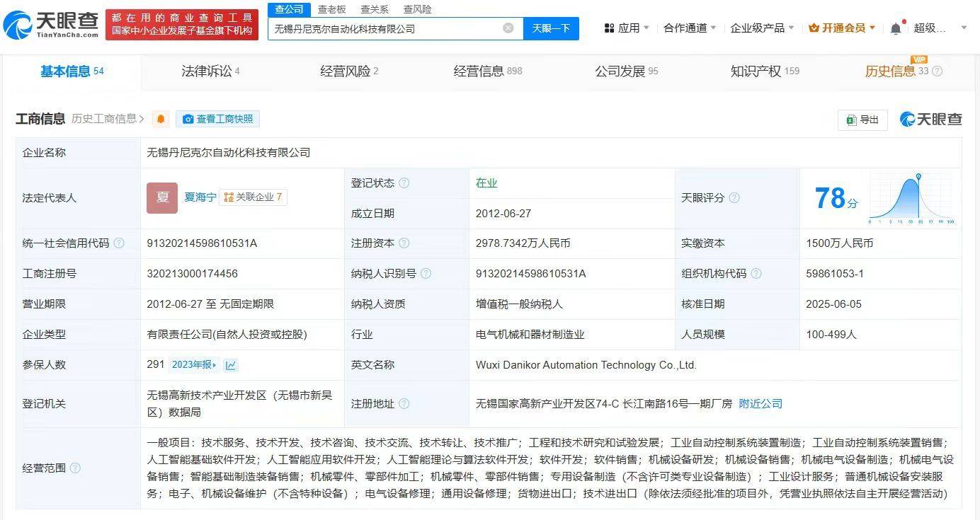The height and width of the screenshot is (520, 980).
Task: Click the 查看工商快照 button
Action: pyautogui.click(x=218, y=119)
